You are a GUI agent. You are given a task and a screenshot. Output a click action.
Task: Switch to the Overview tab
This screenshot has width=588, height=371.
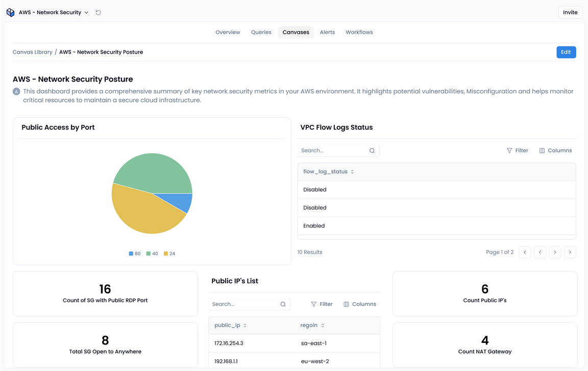pyautogui.click(x=228, y=32)
